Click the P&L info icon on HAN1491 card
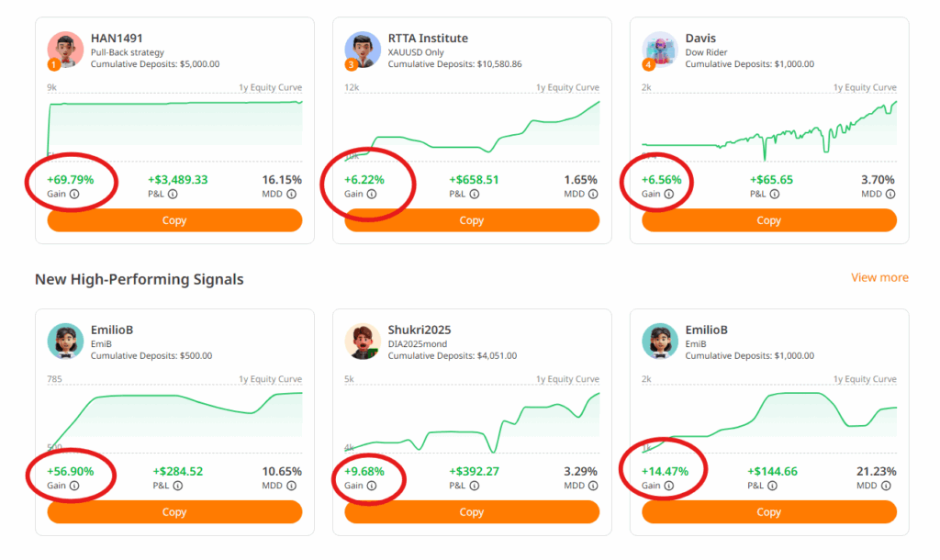 click(173, 195)
